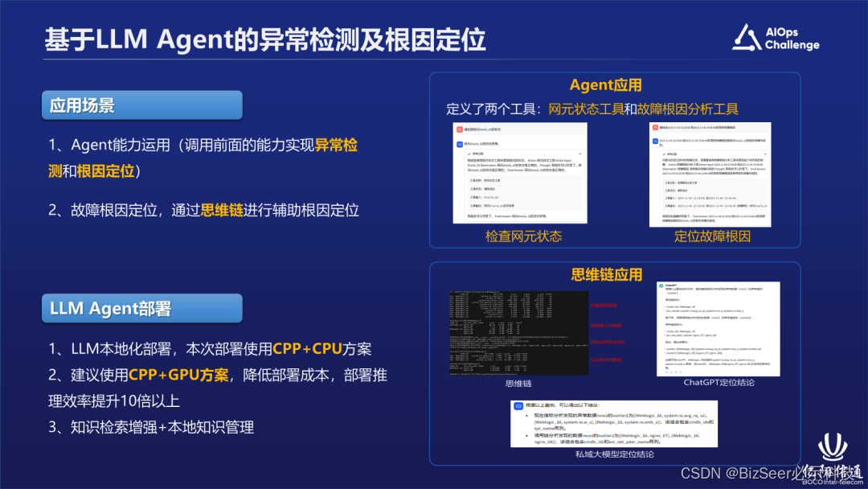Click the AIOps Challenge triangle logo
This screenshot has height=489, width=868.
[747, 37]
